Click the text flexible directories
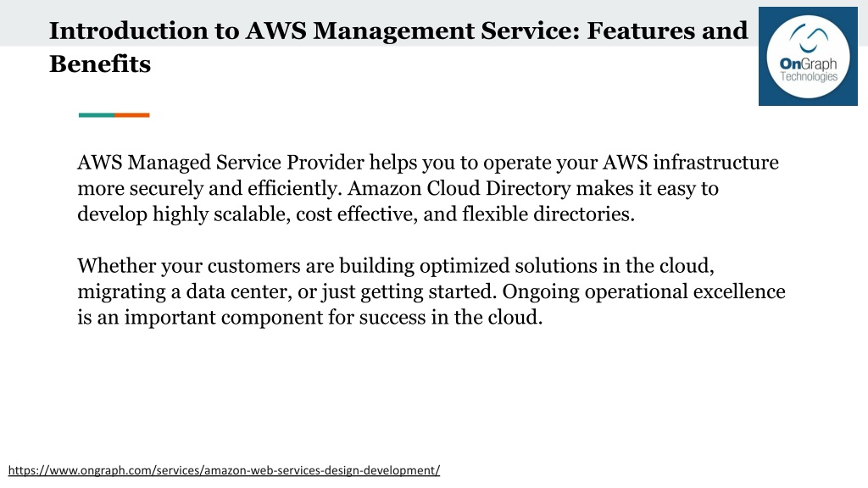 pos(548,214)
